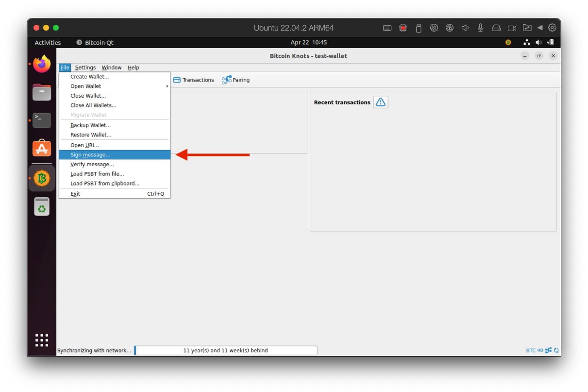Click the plain globe icon in VM title bar
The width and height of the screenshot is (588, 392).
click(x=450, y=28)
